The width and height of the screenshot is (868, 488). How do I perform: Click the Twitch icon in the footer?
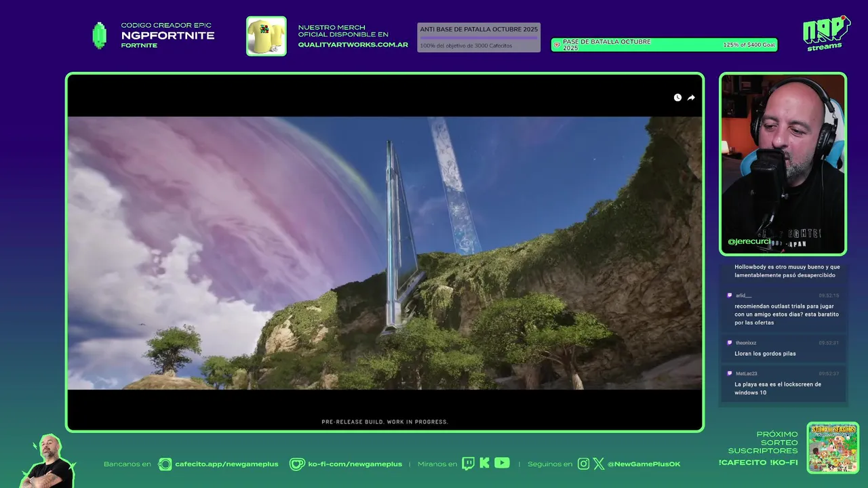click(468, 464)
